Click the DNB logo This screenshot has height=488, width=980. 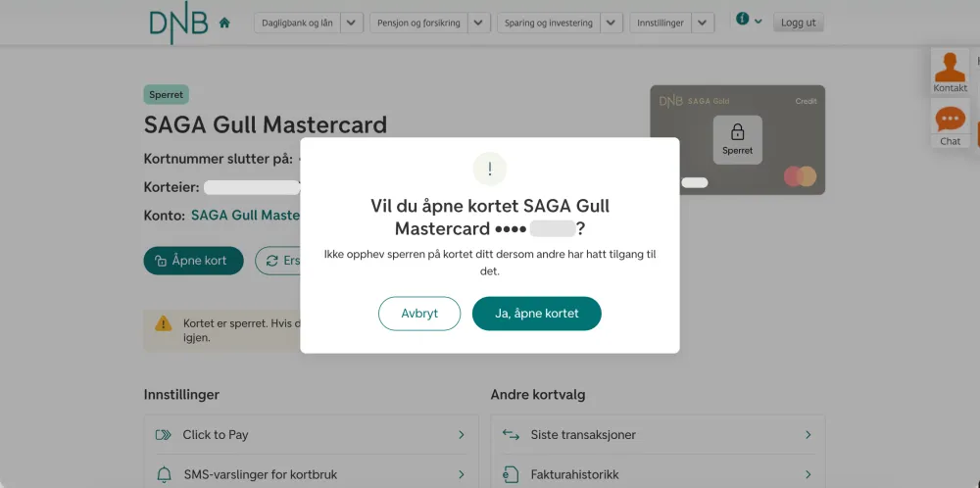click(178, 23)
